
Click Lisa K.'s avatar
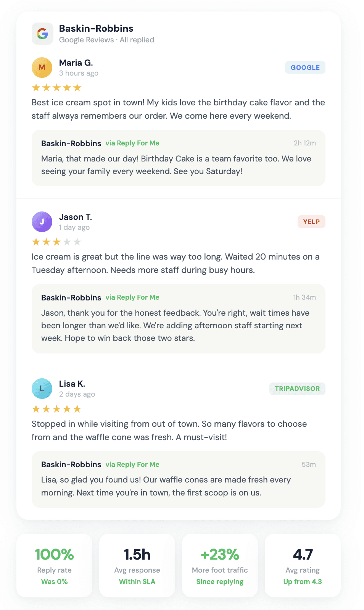(42, 389)
